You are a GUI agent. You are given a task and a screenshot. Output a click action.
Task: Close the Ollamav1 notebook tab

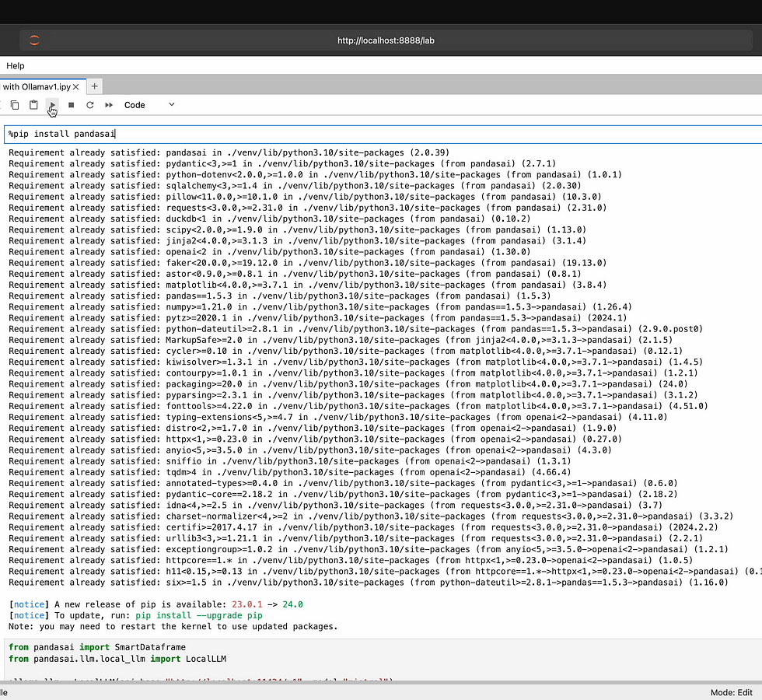tap(77, 86)
